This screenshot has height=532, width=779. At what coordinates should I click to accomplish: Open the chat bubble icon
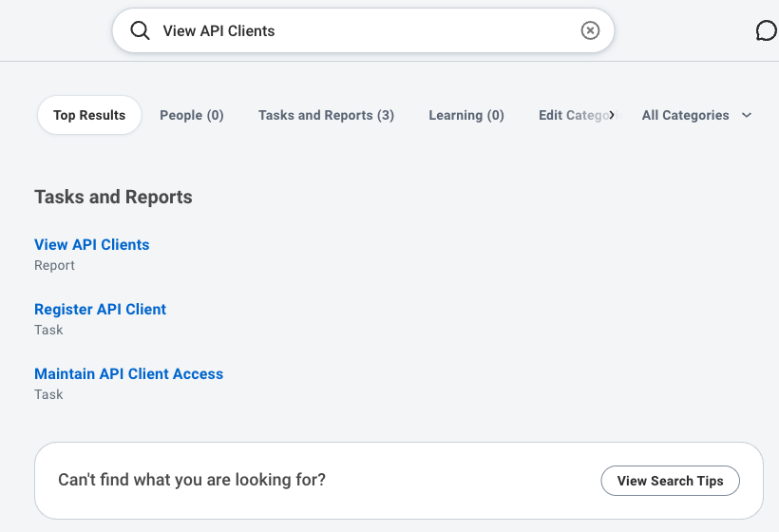[x=766, y=30]
